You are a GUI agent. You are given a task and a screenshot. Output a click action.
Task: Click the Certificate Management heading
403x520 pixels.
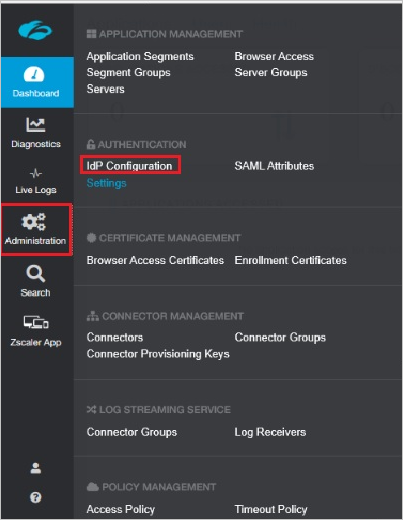click(169, 238)
